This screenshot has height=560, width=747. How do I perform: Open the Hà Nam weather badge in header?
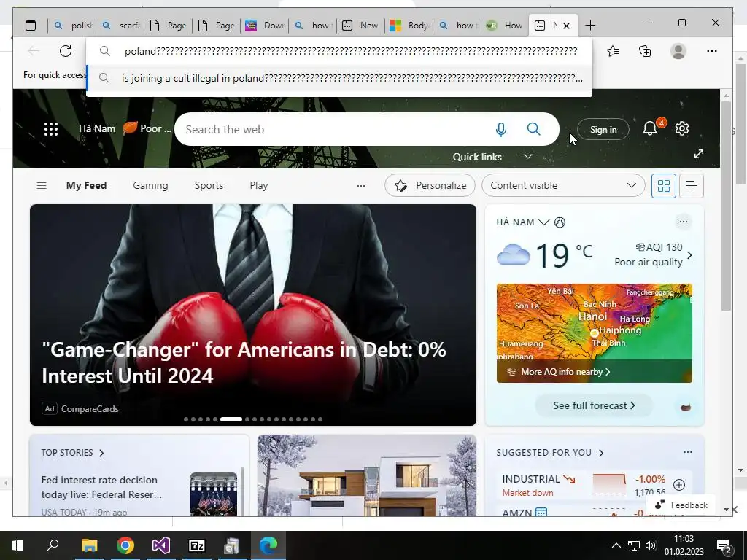[x=125, y=128]
